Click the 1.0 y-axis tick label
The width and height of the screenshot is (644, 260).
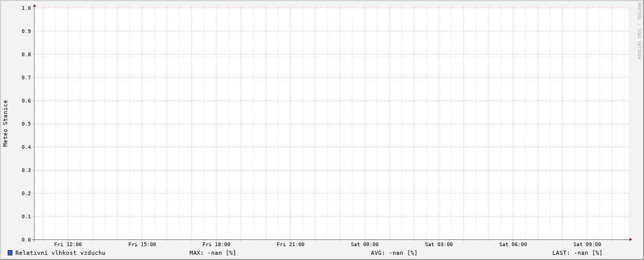[26, 8]
